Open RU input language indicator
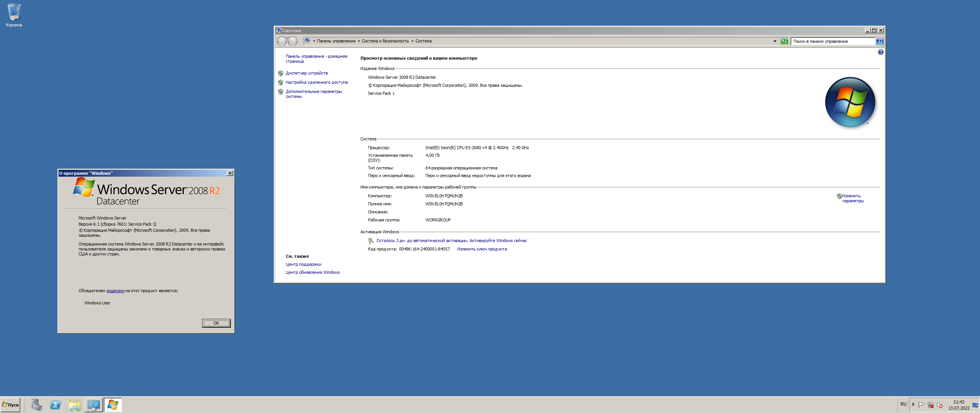This screenshot has height=413, width=980. 903,404
